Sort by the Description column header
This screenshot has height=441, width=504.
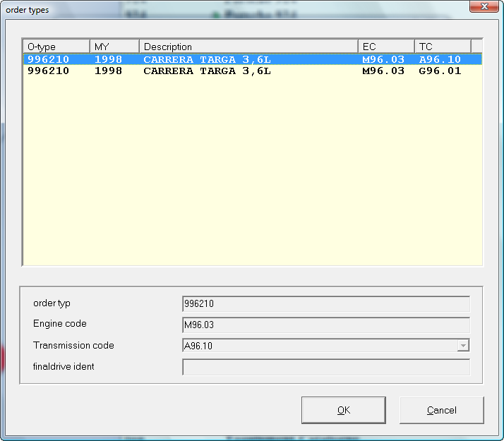[248, 47]
